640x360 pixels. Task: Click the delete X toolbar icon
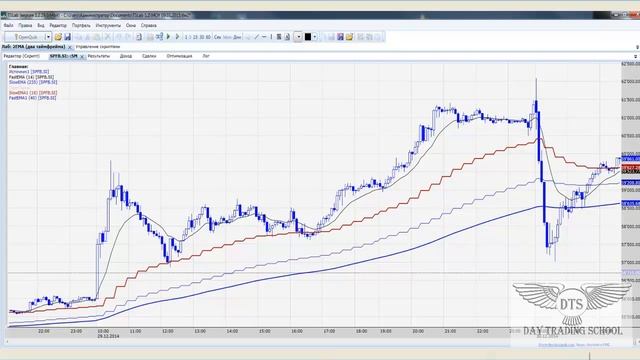click(x=108, y=37)
